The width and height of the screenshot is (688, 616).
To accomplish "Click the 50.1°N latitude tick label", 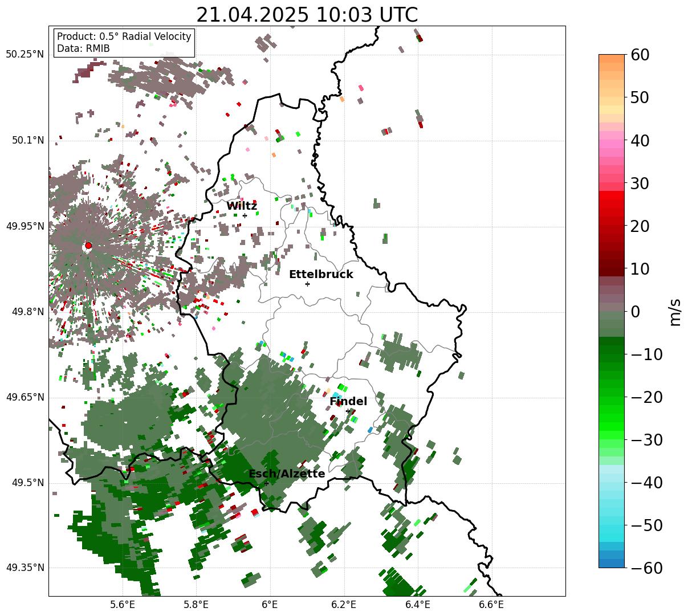I will pyautogui.click(x=27, y=140).
